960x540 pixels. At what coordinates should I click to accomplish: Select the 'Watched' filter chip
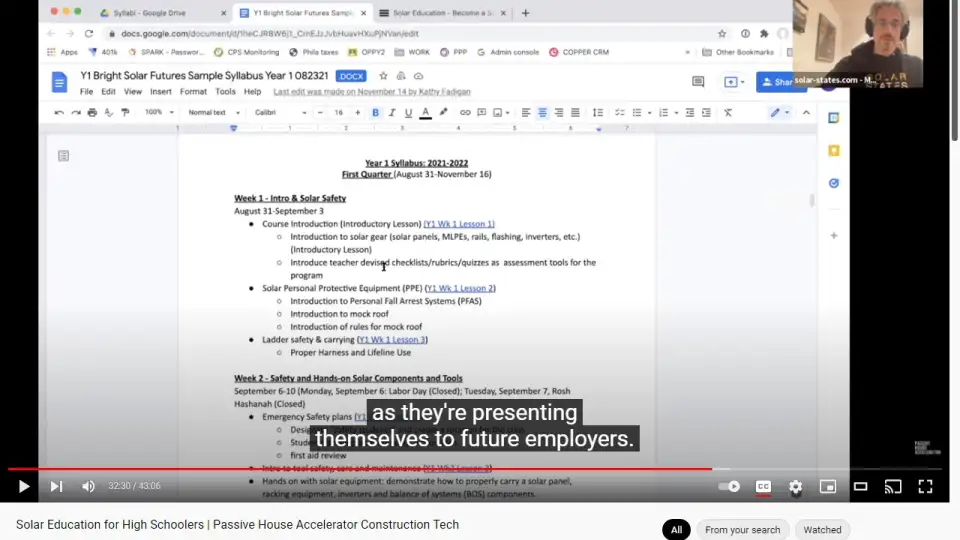pyautogui.click(x=822, y=530)
